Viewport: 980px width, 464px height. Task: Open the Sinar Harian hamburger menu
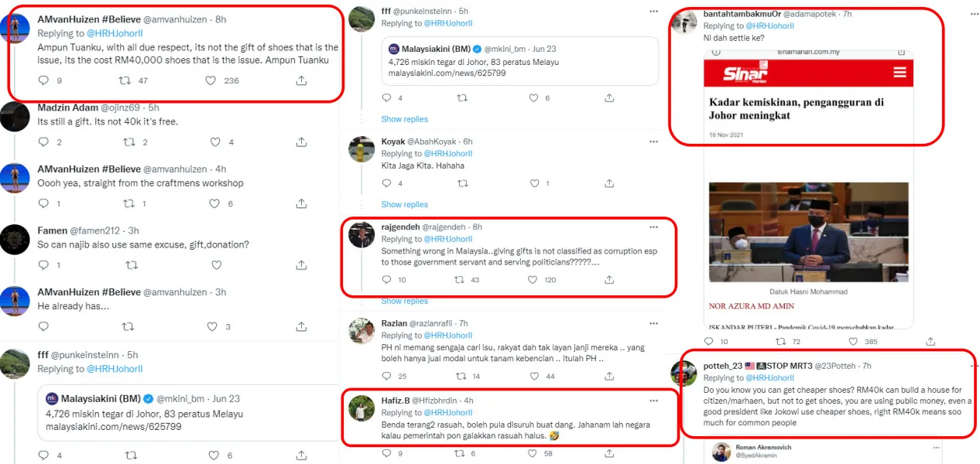pos(899,73)
